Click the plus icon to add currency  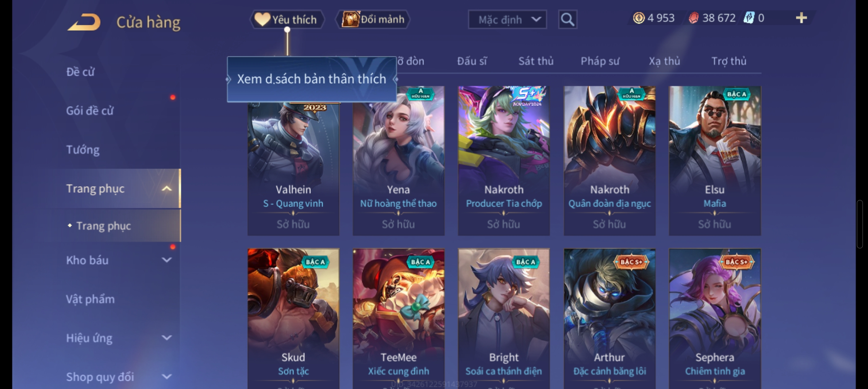(801, 18)
